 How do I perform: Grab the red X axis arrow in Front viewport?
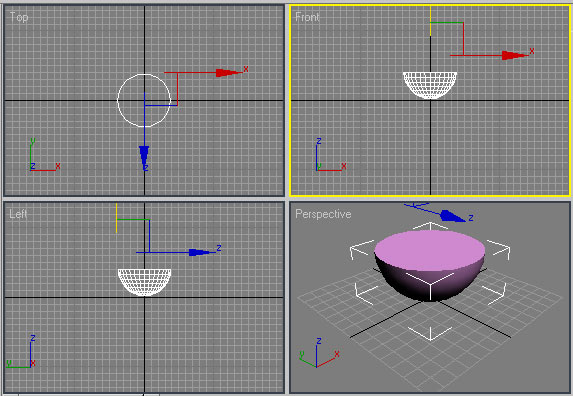pyautogui.click(x=515, y=55)
